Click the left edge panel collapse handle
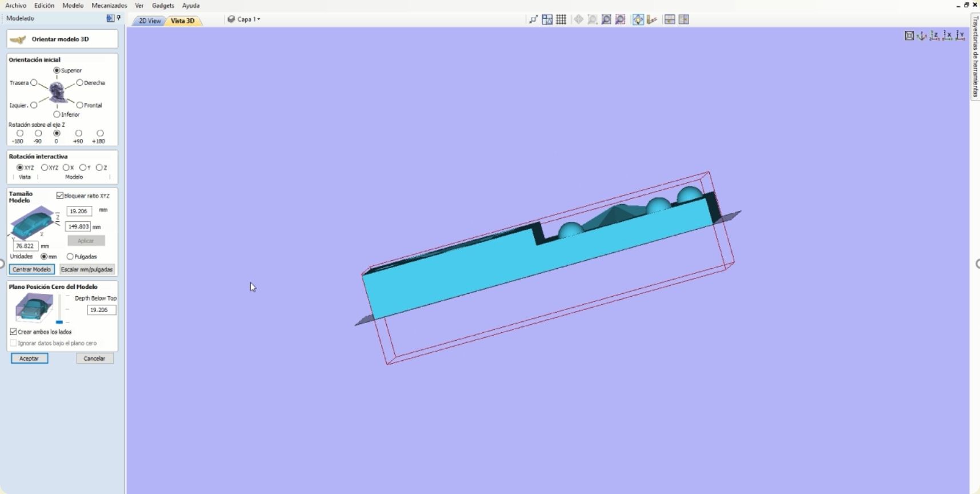Image resolution: width=980 pixels, height=494 pixels. (x=2, y=264)
